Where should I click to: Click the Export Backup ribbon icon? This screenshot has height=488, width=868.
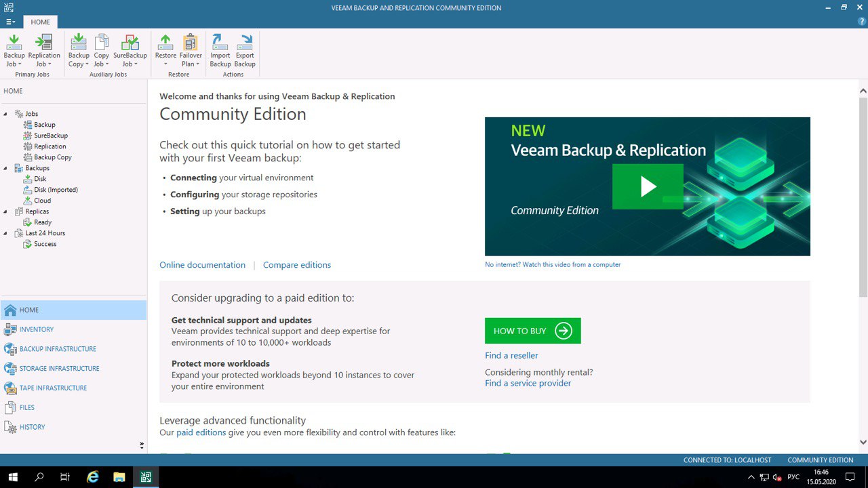coord(245,51)
